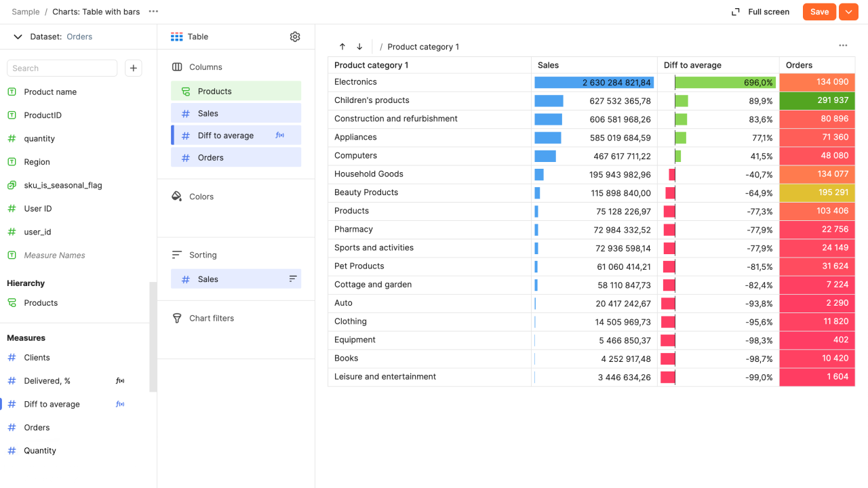868x488 pixels.
Task: Click the sort direction icon on Sales
Action: tap(293, 279)
